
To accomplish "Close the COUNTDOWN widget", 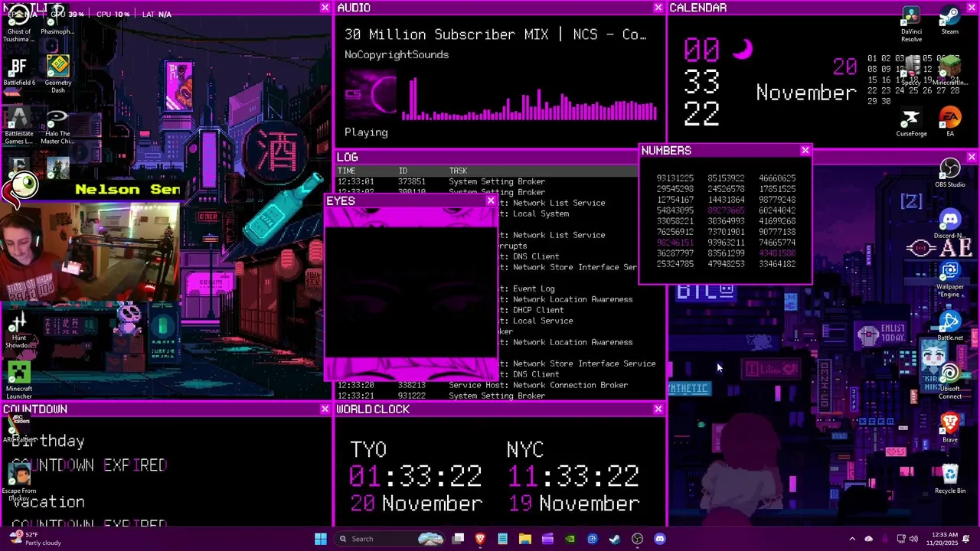I will (325, 409).
